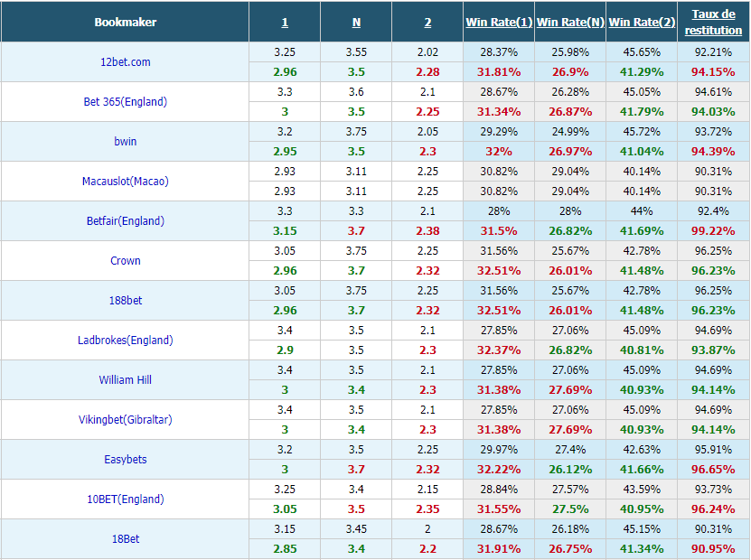Select Betfair win rate 31.5%
The width and height of the screenshot is (751, 560).
(499, 230)
